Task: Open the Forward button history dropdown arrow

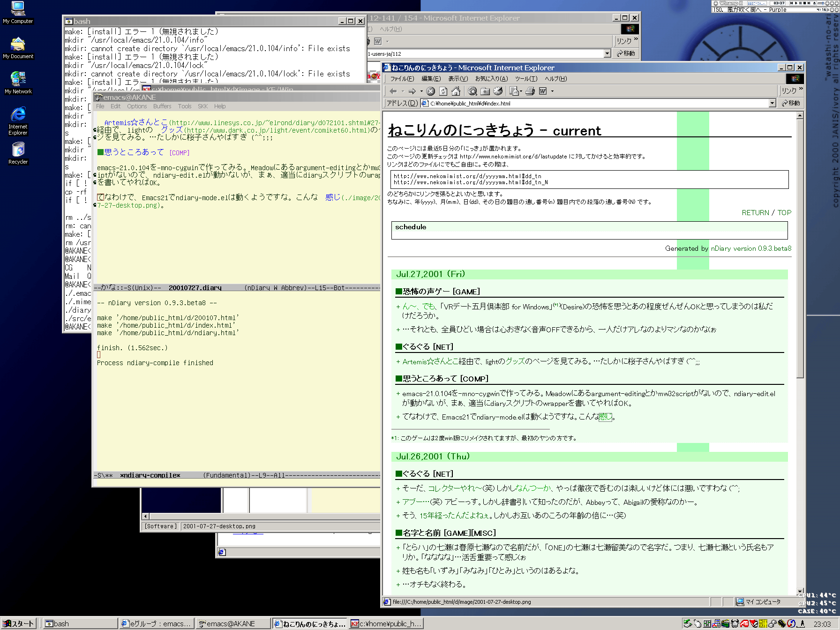Action: pyautogui.click(x=421, y=91)
